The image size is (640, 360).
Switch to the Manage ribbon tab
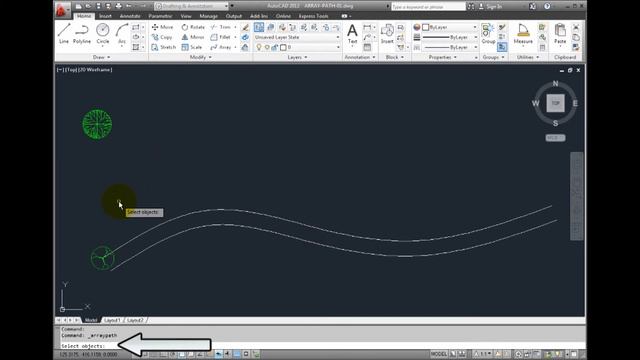(x=208, y=16)
